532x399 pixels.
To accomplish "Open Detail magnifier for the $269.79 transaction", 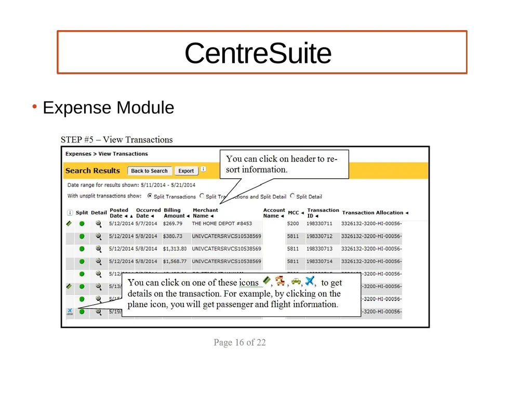I will pyautogui.click(x=98, y=224).
